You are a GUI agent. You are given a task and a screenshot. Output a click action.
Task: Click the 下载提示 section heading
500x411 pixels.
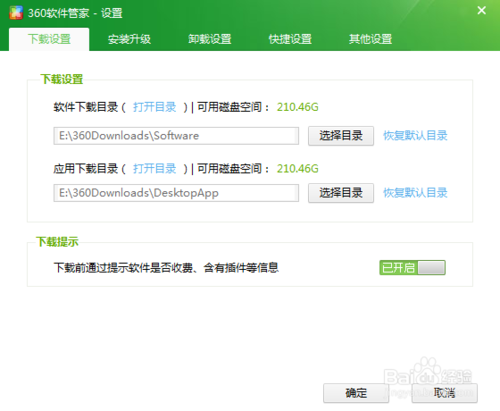click(x=57, y=242)
